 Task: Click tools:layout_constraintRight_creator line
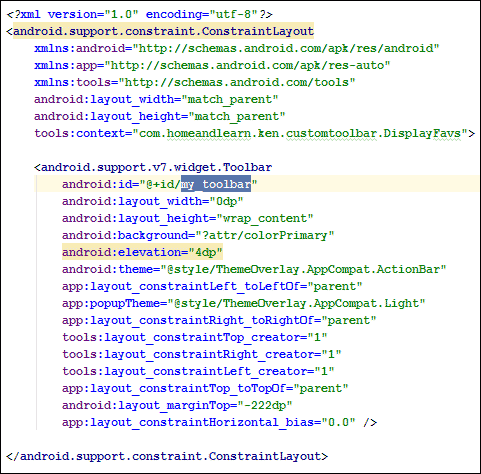202,354
